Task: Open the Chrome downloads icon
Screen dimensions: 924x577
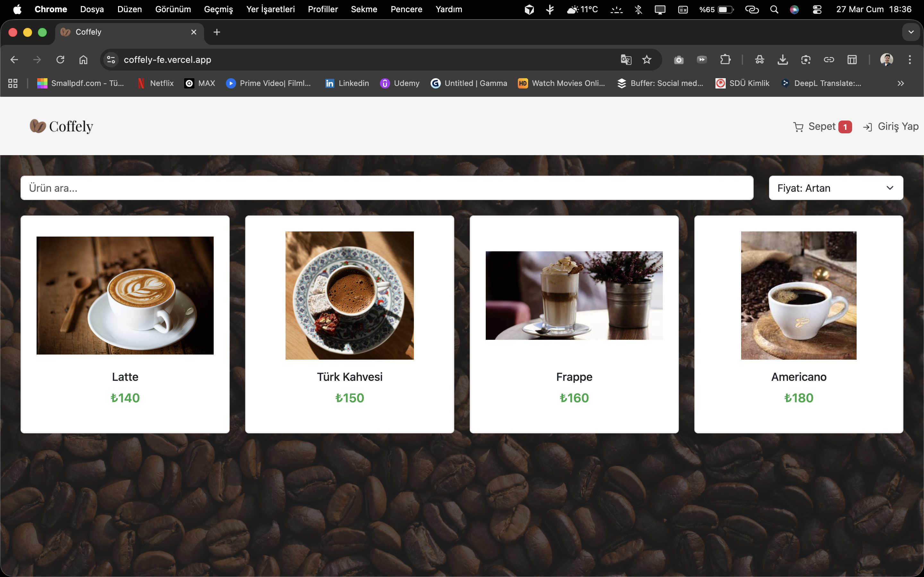Action: pyautogui.click(x=783, y=60)
